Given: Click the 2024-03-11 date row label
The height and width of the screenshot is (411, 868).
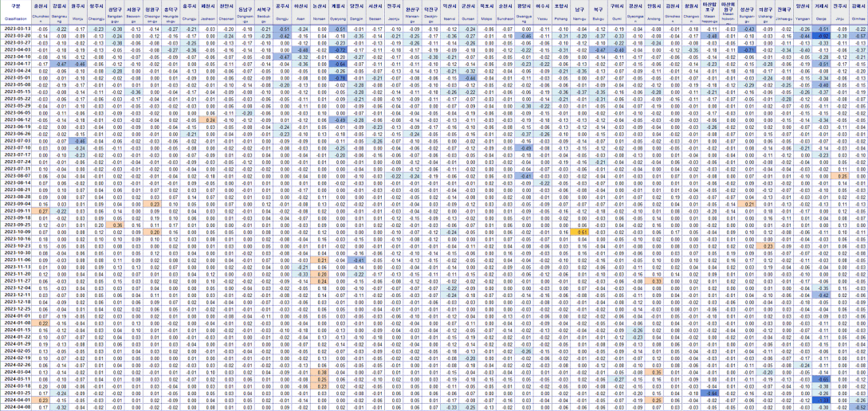Looking at the screenshot, I should (16, 379).
